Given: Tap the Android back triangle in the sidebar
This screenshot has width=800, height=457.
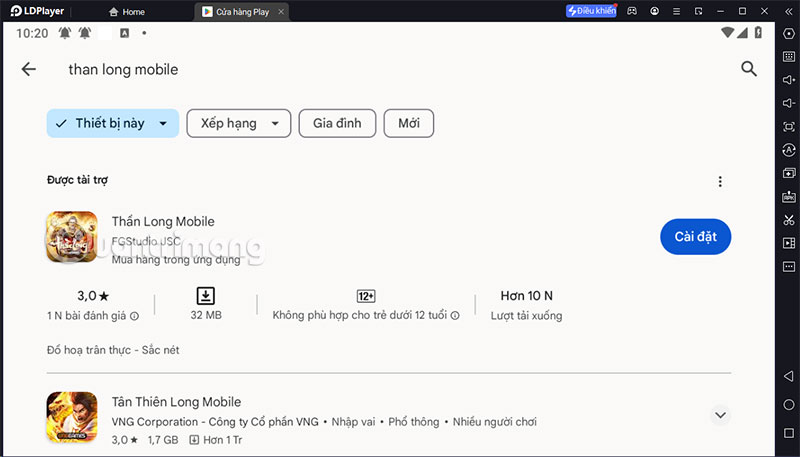Looking at the screenshot, I should 789,376.
